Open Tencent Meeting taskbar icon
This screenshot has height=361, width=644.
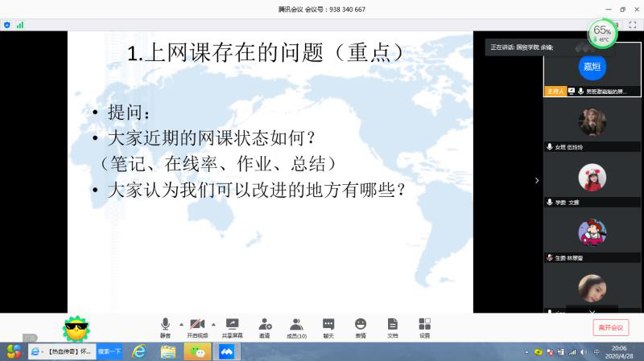(x=226, y=351)
